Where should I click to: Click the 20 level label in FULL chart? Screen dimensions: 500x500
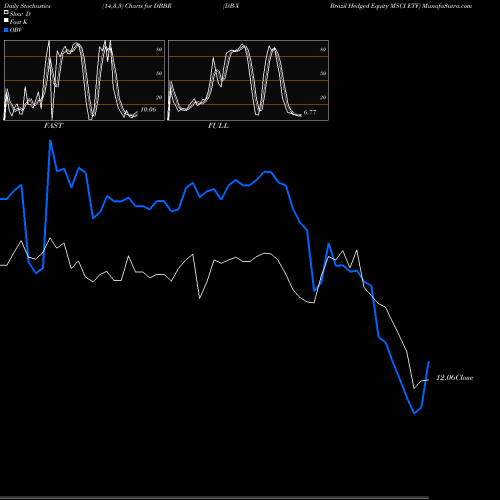click(323, 97)
